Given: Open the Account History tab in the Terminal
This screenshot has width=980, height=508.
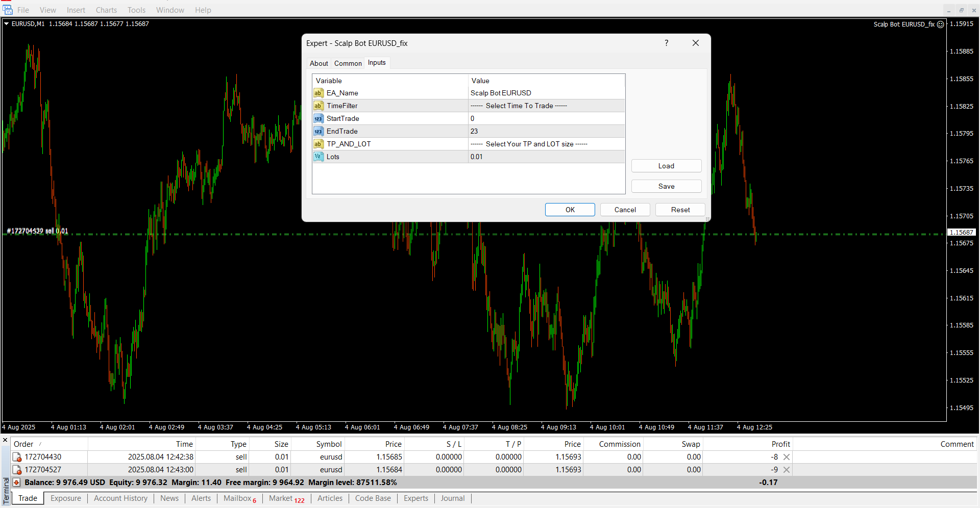Looking at the screenshot, I should (120, 498).
